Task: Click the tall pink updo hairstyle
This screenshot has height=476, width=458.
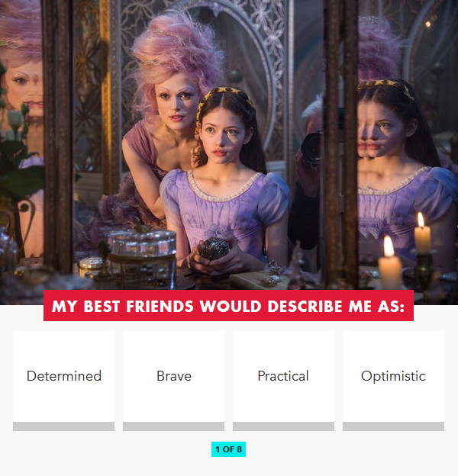Action: [x=178, y=52]
